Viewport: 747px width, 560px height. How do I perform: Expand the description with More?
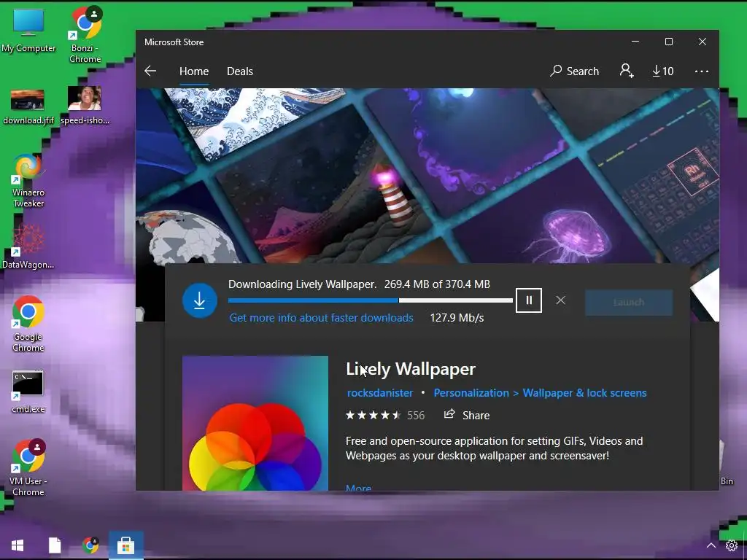[359, 488]
